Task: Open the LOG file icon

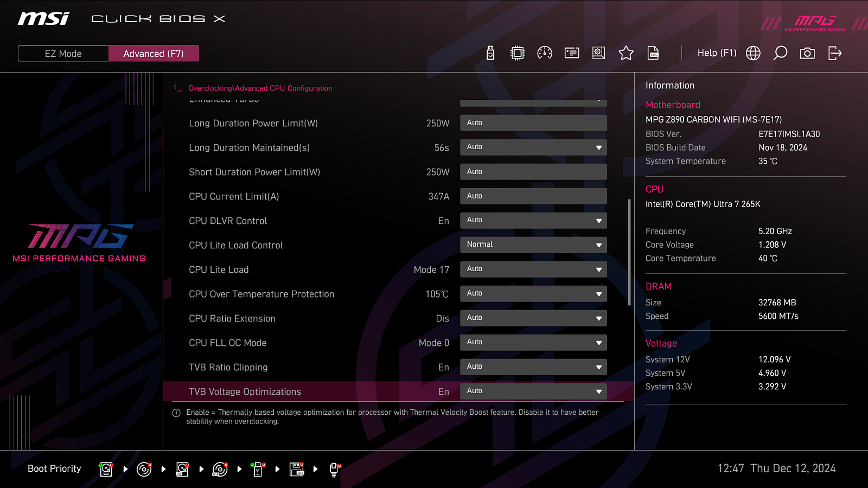Action: tap(653, 53)
